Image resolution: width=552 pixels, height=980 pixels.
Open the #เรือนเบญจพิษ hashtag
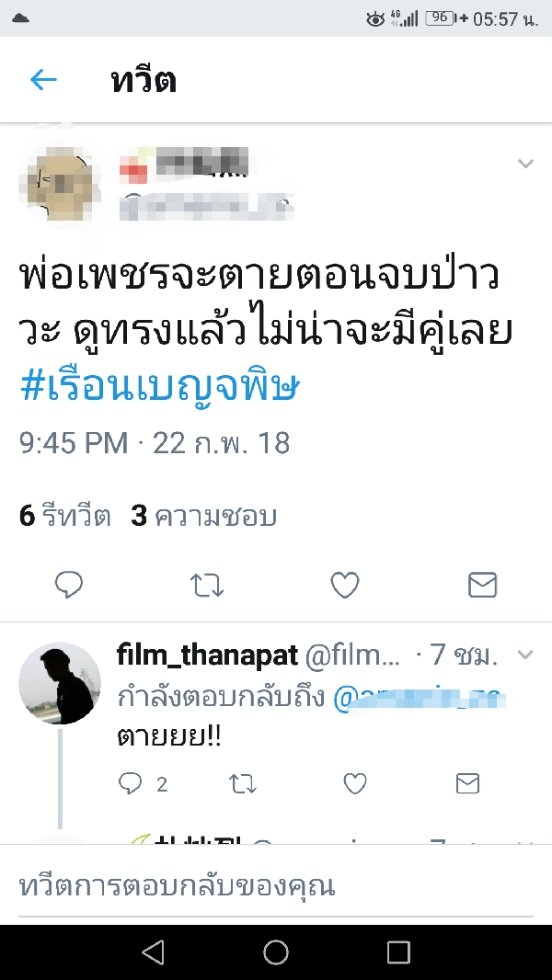[159, 388]
